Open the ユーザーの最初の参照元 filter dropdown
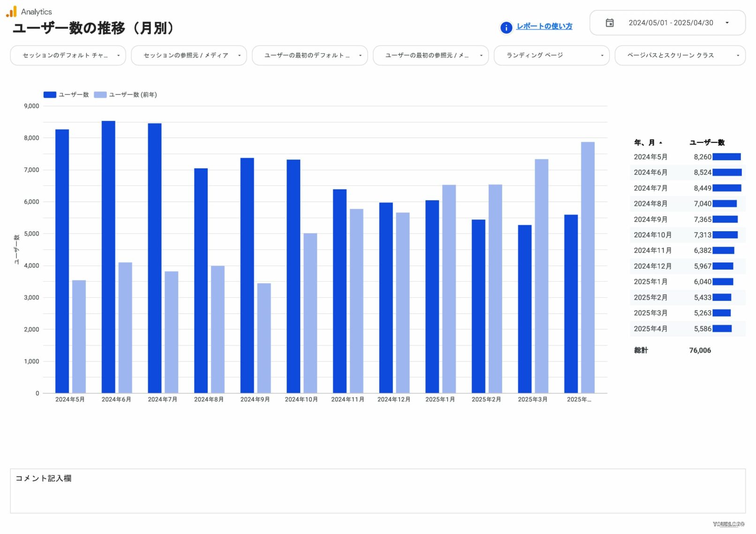Viewport: 756px width, 534px height. pyautogui.click(x=431, y=55)
